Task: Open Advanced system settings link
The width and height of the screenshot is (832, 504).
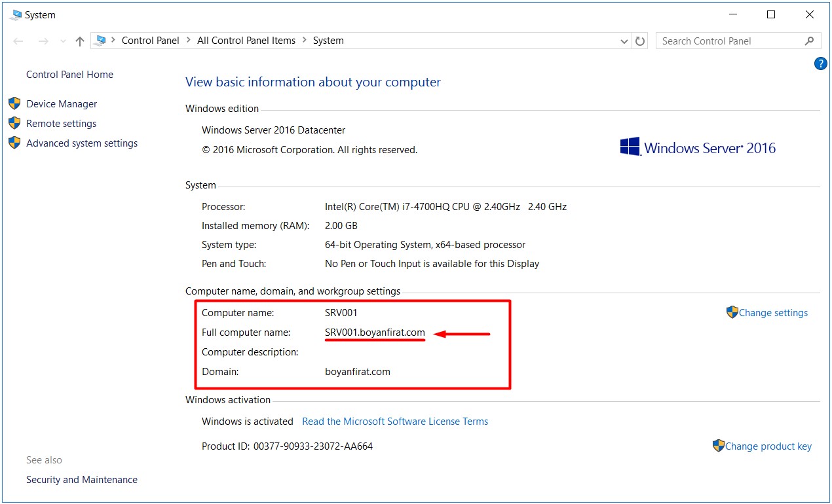Action: [82, 143]
